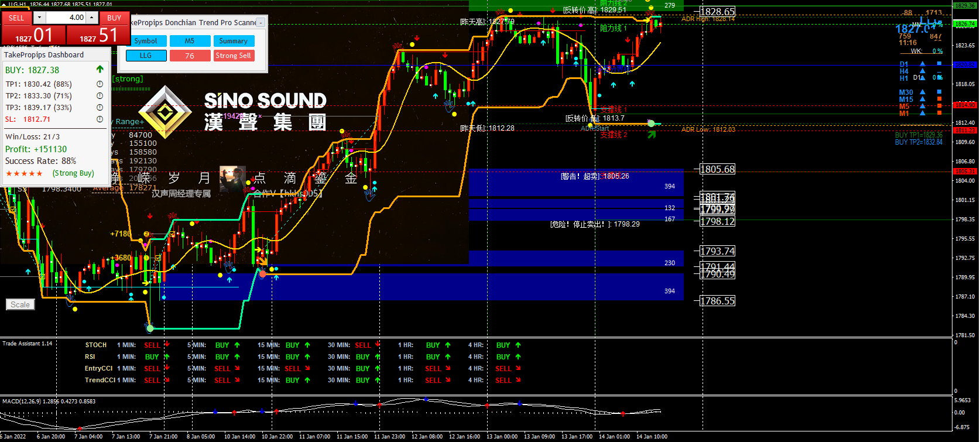Click the +7180 profit label on chart
The height and width of the screenshot is (442, 980).
(x=121, y=234)
